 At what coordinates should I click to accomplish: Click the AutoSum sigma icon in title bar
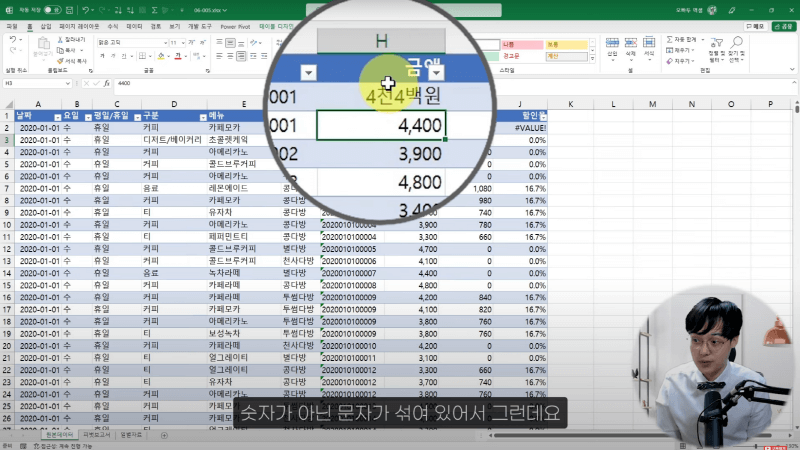click(155, 10)
